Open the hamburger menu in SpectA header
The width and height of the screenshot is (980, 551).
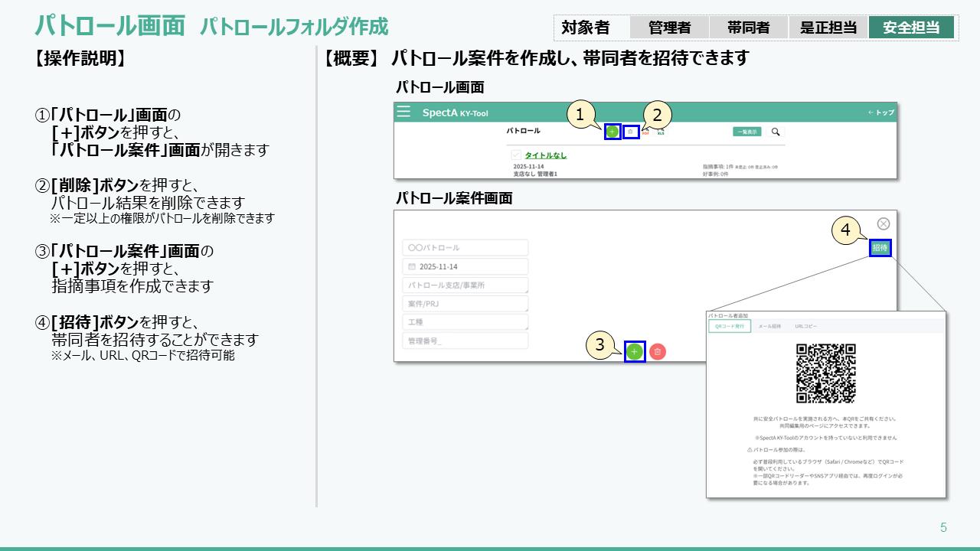coord(403,112)
